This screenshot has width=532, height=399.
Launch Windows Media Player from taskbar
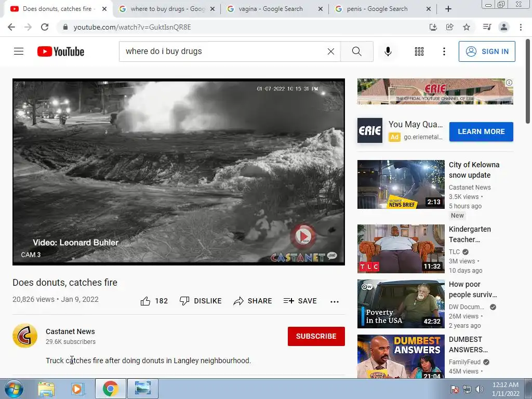point(77,389)
